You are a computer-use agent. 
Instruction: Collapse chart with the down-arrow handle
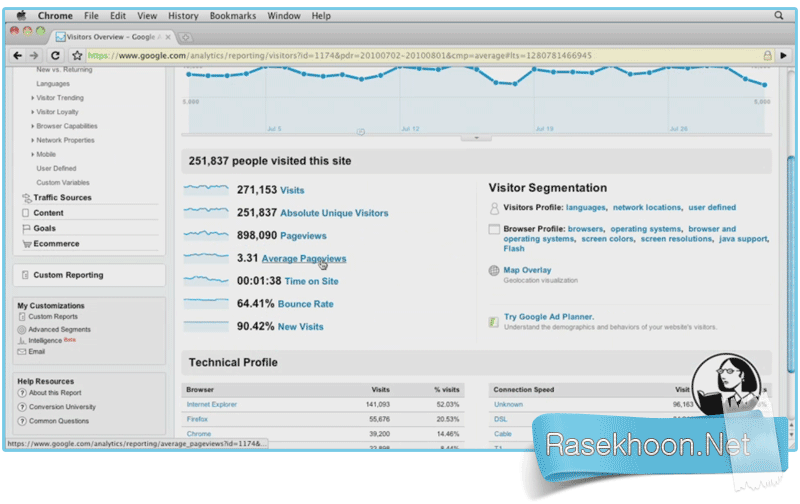[x=476, y=138]
